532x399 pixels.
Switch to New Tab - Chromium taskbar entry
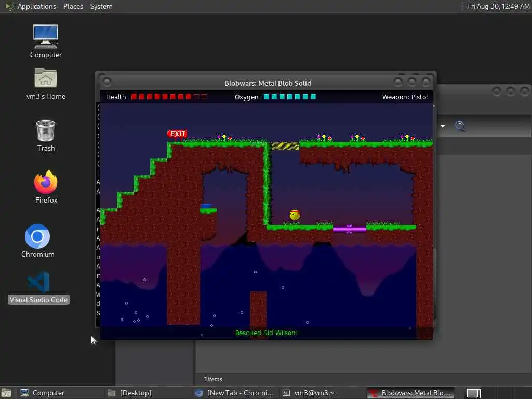pos(235,393)
